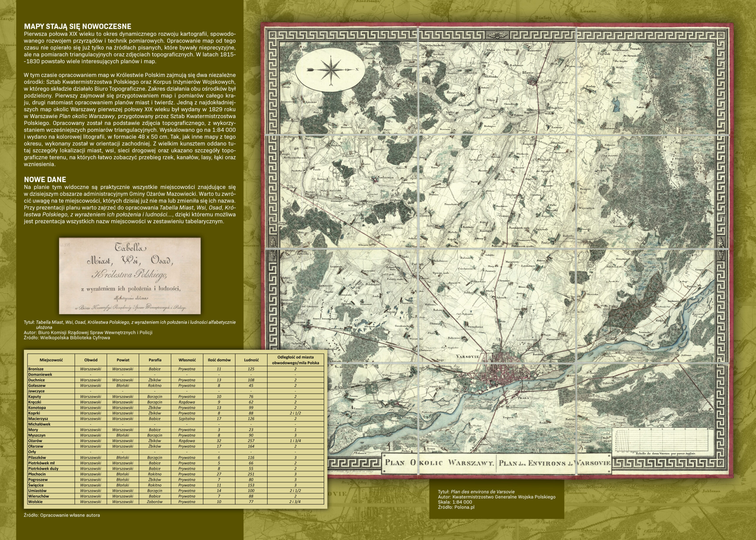This screenshot has height=540, width=756.
Task: Select the 'Orły' row name cell
Action: pos(51,452)
